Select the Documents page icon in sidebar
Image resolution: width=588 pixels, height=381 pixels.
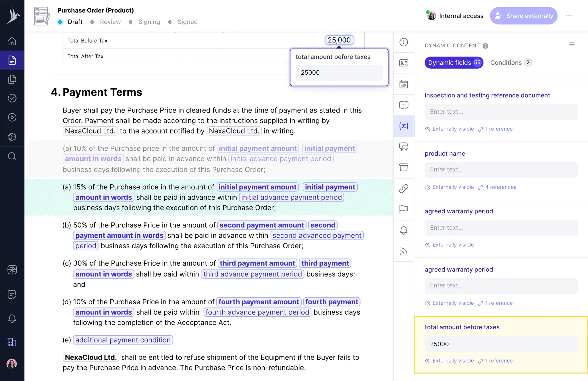12,60
